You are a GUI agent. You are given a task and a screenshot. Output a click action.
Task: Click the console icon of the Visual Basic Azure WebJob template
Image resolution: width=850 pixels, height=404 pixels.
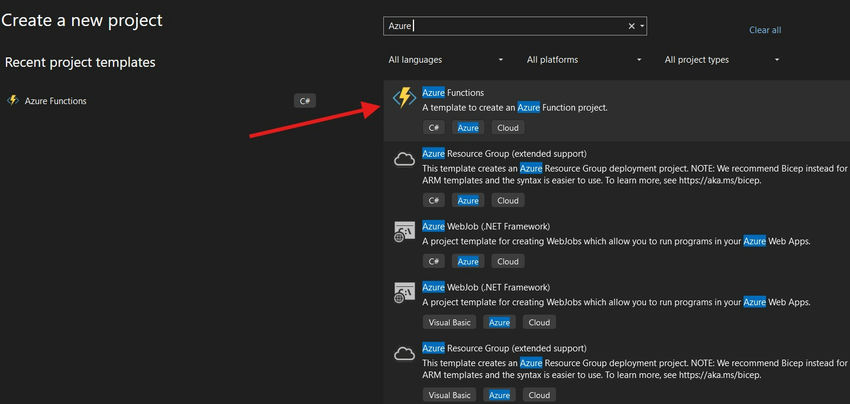tap(404, 293)
